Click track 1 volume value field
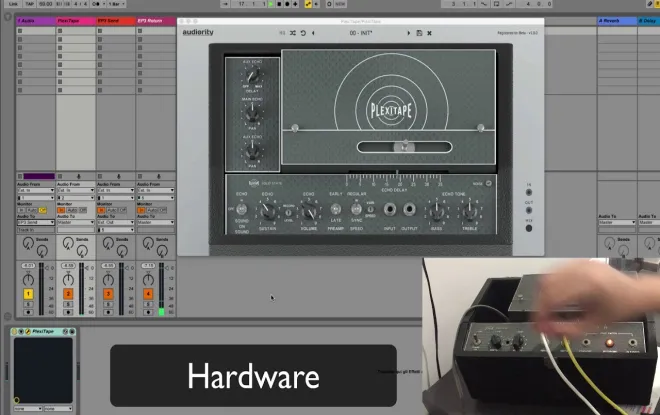Image resolution: width=660 pixels, height=415 pixels. [x=28, y=266]
